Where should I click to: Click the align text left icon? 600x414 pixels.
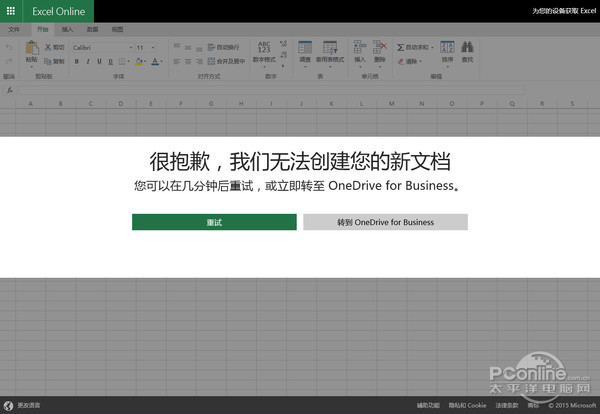[x=177, y=61]
